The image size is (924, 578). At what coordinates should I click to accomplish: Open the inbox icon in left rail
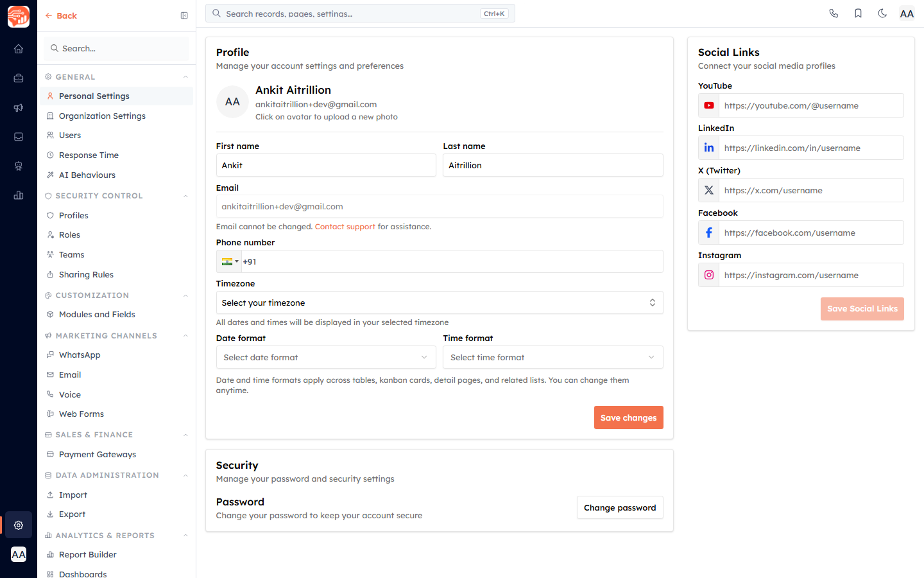coord(19,137)
